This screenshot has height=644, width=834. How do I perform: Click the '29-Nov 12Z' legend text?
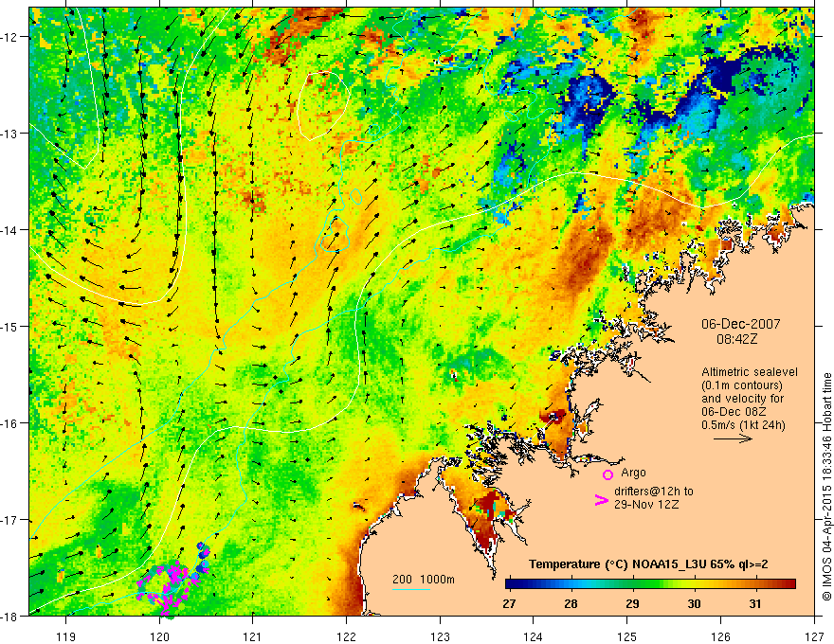(x=646, y=504)
